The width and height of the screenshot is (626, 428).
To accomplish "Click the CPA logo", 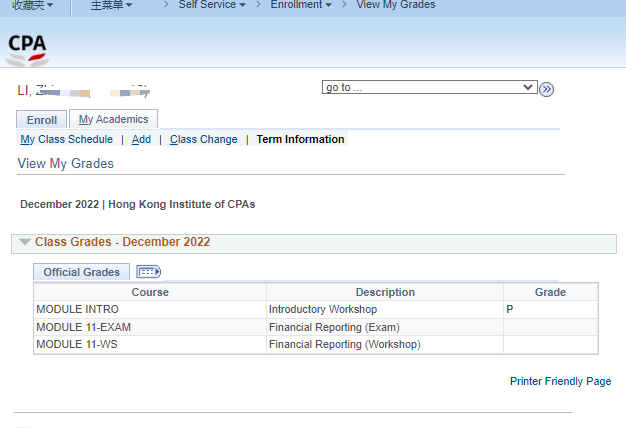I will click(27, 49).
